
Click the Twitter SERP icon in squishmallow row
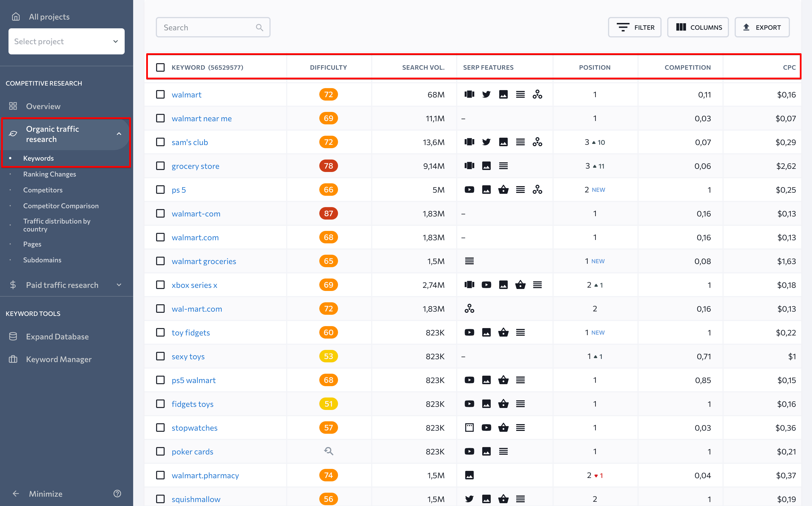tap(469, 499)
